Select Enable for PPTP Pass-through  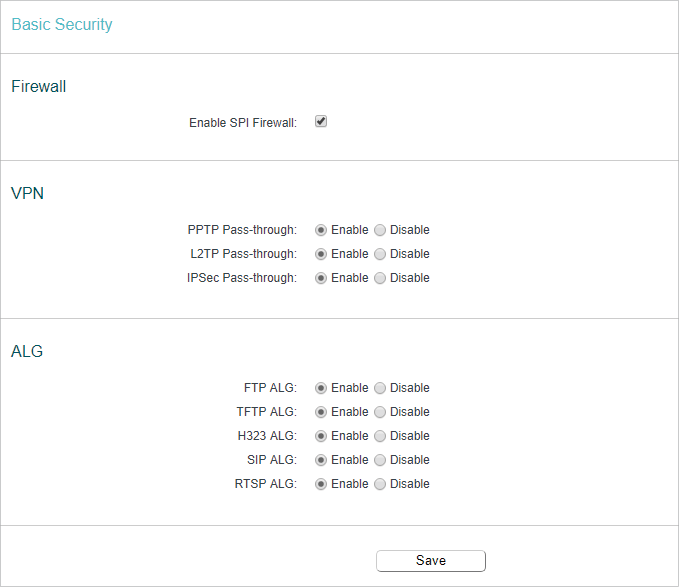(321, 230)
